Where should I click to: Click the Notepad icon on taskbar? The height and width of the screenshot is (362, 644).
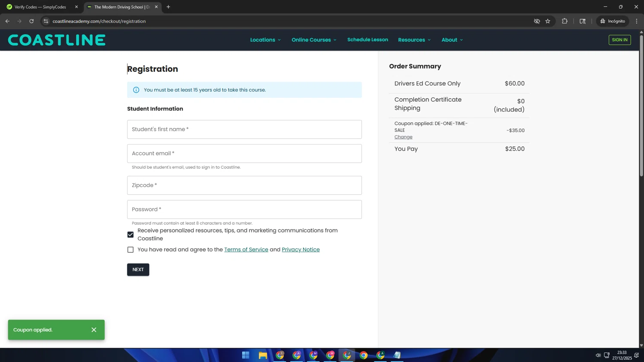point(397,355)
